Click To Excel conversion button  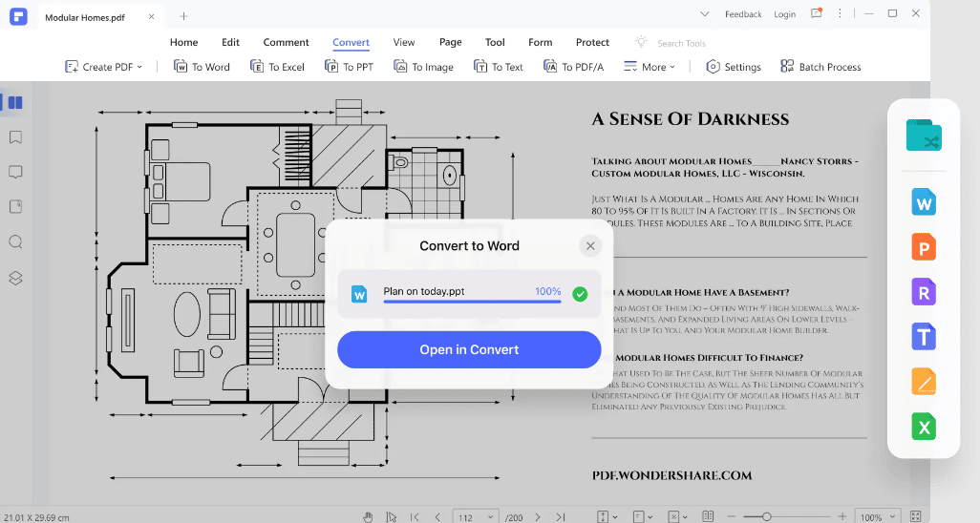tap(278, 67)
